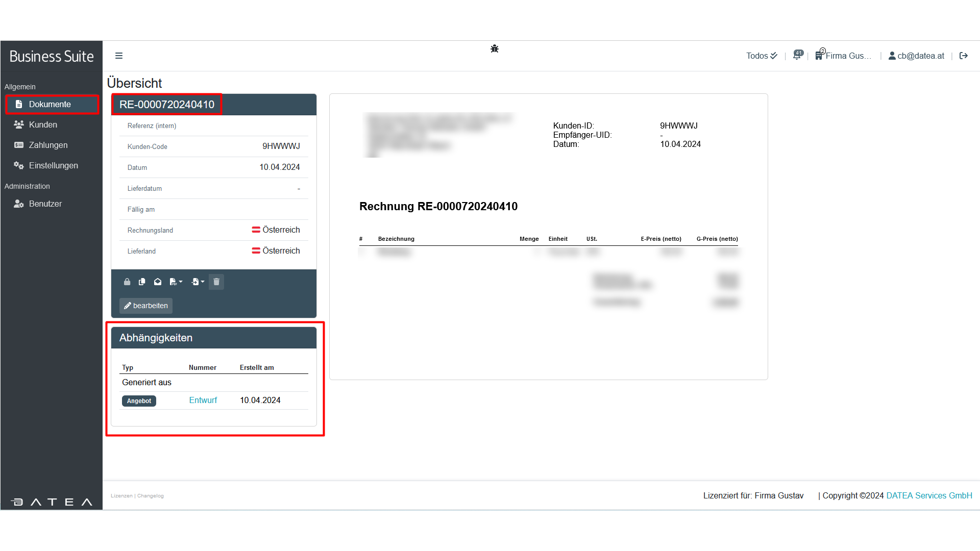The height and width of the screenshot is (551, 980).
Task: Open the Todos list in the header
Action: pos(761,56)
